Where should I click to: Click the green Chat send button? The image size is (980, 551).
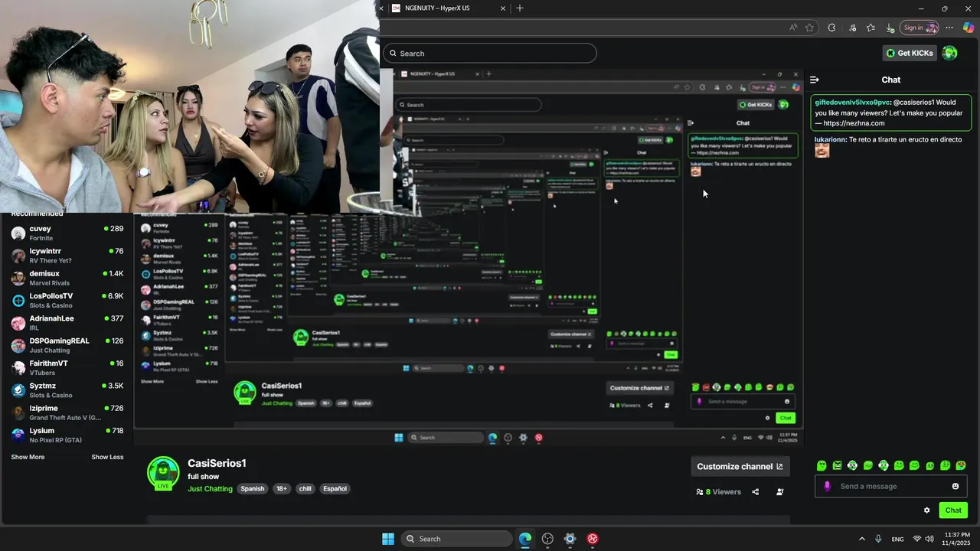point(953,510)
